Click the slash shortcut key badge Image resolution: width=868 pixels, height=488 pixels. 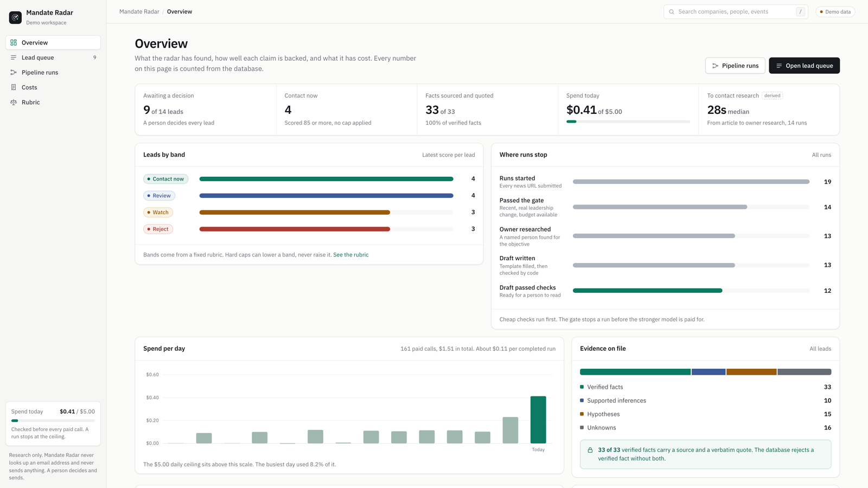[x=800, y=12]
